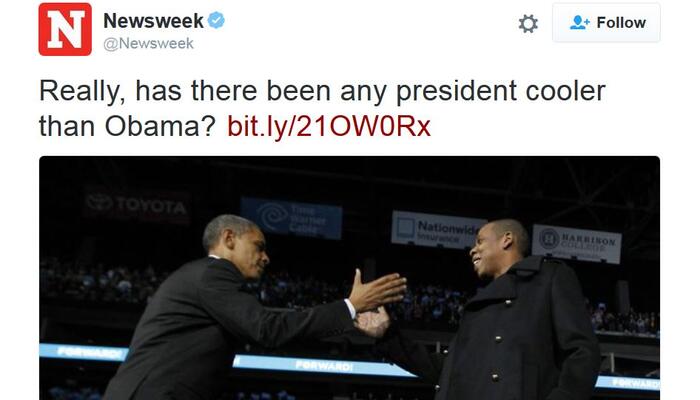The width and height of the screenshot is (700, 400).
Task: Open the gear icon user actions menu
Action: (x=528, y=23)
